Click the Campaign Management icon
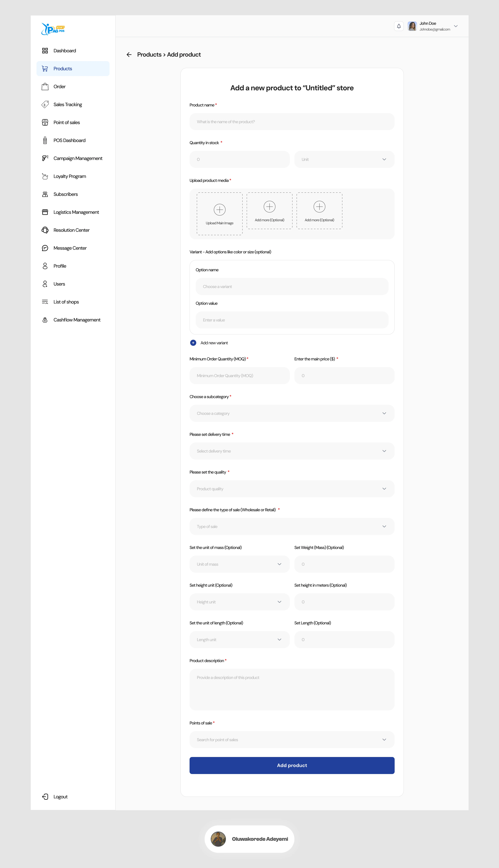 click(45, 158)
